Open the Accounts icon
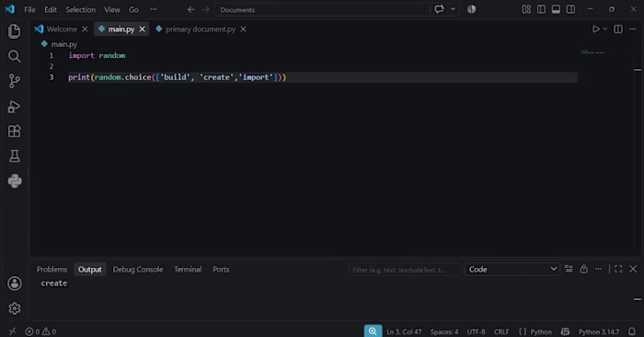The width and height of the screenshot is (644, 337). click(x=15, y=284)
